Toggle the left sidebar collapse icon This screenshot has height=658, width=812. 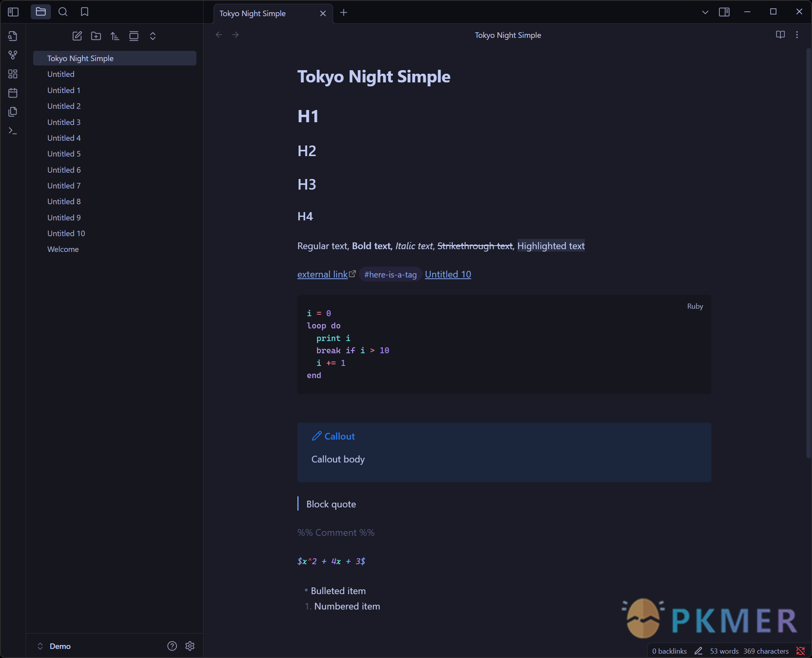(x=13, y=12)
